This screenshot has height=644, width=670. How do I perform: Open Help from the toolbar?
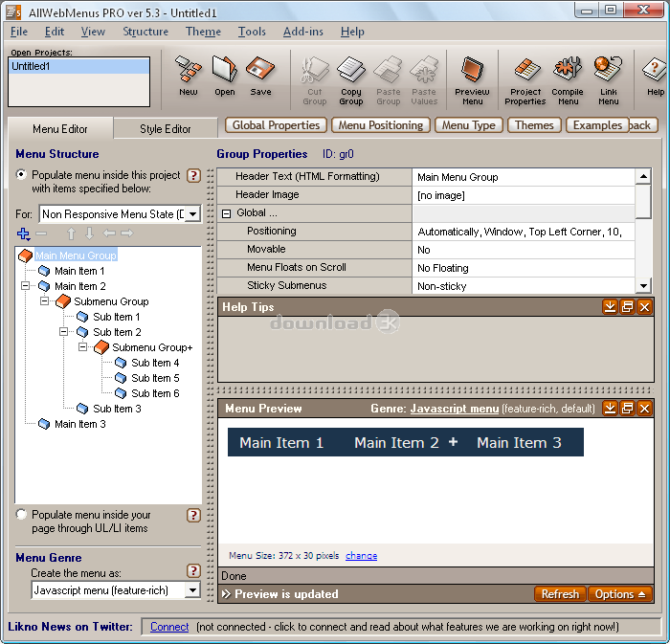[x=655, y=76]
